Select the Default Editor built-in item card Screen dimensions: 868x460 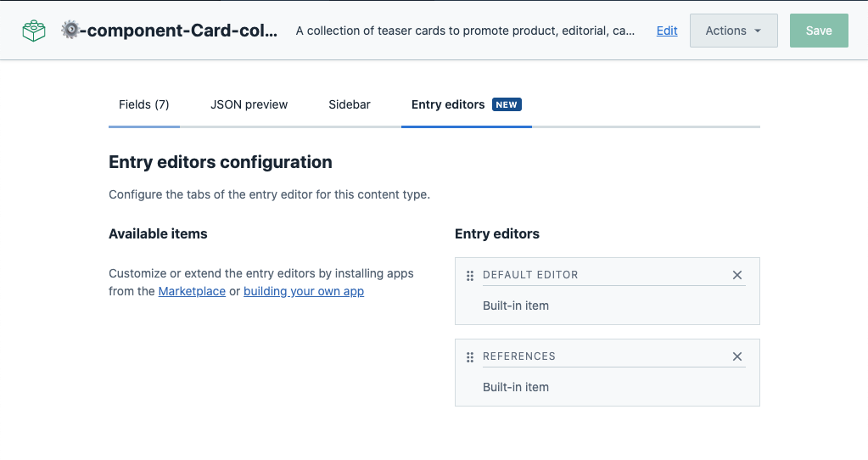607,305
